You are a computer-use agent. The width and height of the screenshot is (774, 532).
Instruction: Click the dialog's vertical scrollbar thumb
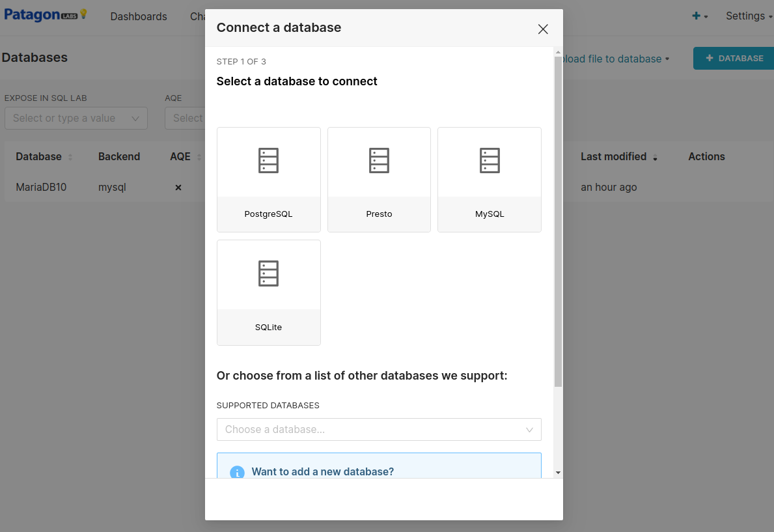coord(558,221)
